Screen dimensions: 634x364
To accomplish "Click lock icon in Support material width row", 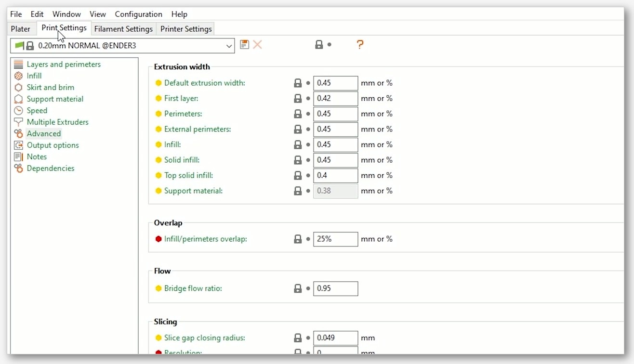I will (298, 191).
